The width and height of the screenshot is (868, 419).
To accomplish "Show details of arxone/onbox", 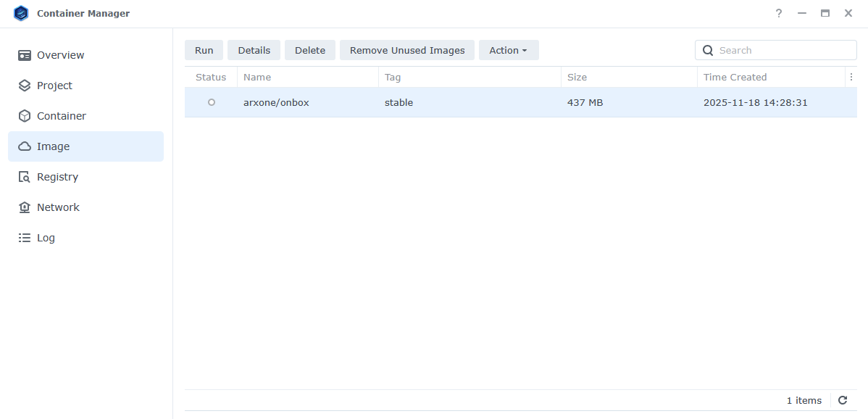I will [x=254, y=50].
